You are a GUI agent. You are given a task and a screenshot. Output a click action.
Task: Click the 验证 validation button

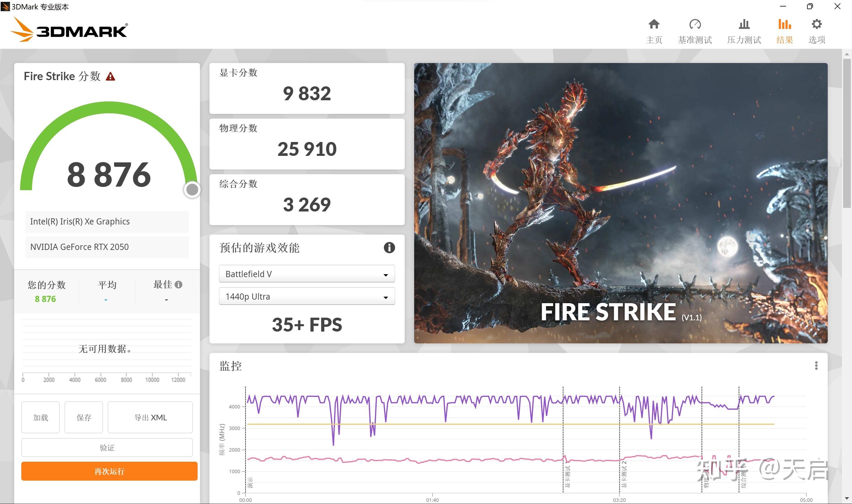106,447
